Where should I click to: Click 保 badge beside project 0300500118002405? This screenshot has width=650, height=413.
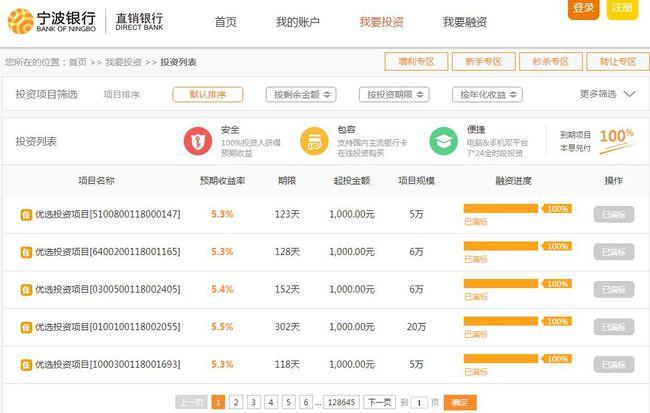[x=26, y=289]
